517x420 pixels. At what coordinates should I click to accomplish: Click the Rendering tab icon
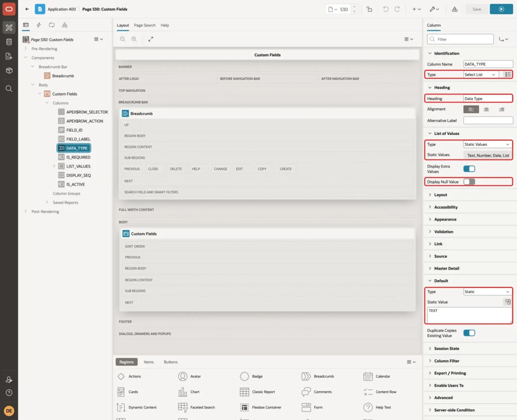coord(26,25)
